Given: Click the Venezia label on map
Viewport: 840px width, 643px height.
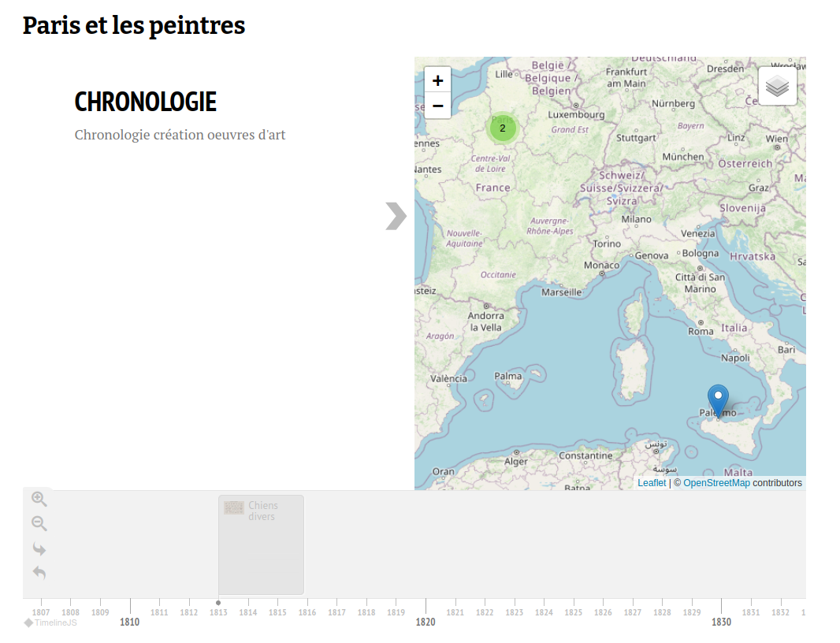Looking at the screenshot, I should pyautogui.click(x=697, y=233).
